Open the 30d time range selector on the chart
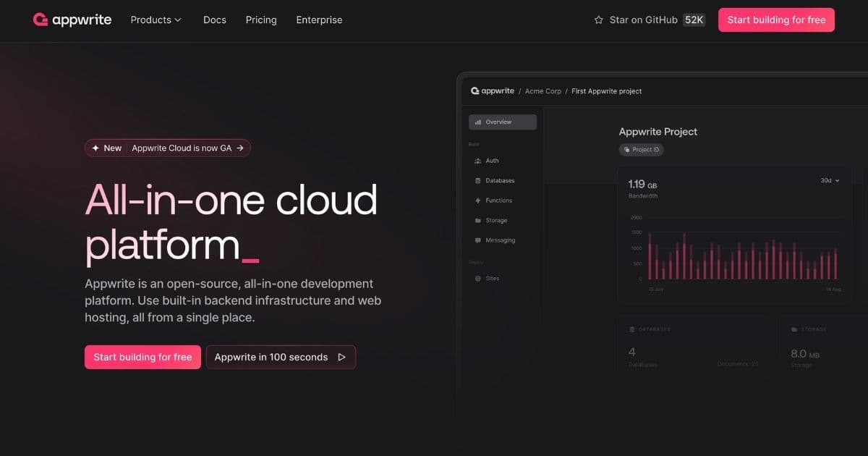The image size is (868, 456). (x=829, y=180)
